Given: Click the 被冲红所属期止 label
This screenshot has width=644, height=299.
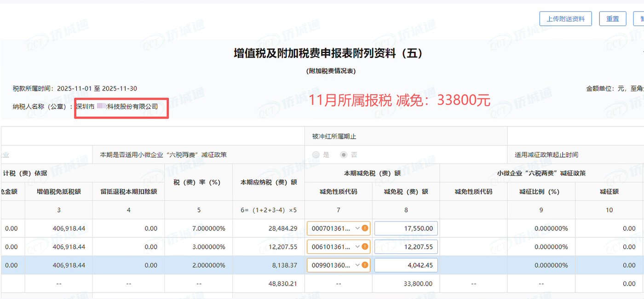Looking at the screenshot, I should (x=334, y=136).
